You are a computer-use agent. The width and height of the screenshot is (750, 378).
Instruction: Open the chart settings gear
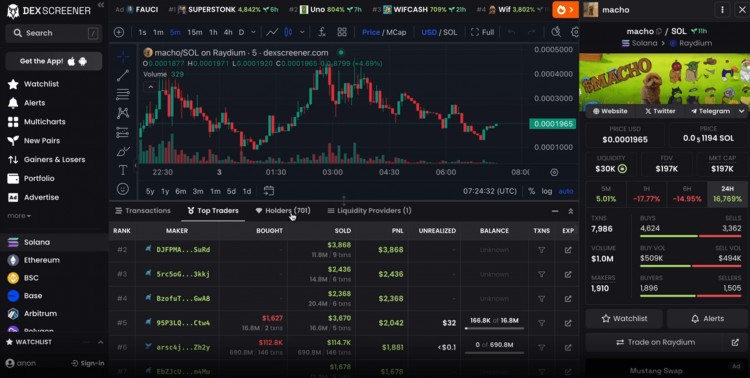[x=575, y=32]
